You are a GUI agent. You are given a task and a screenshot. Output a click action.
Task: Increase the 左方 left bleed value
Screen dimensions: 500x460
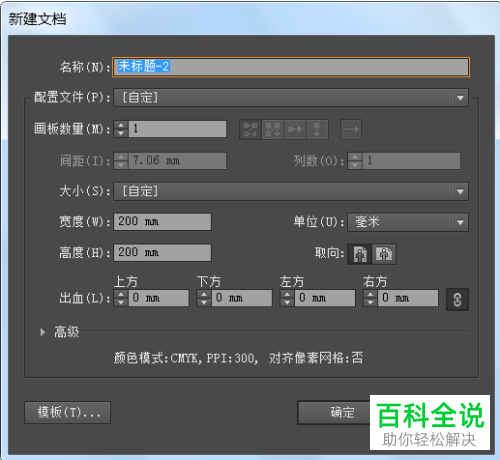(287, 294)
